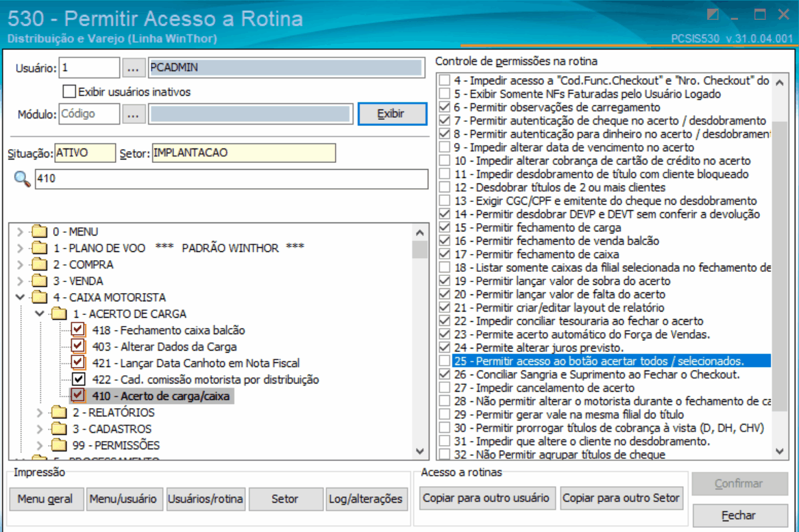799x532 pixels.
Task: Click the Módulo Código input field
Action: pyautogui.click(x=89, y=114)
